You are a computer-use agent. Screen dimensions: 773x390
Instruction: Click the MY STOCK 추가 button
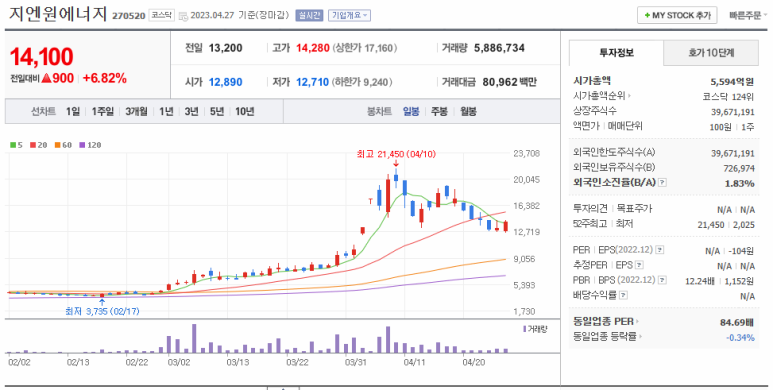coord(677,15)
